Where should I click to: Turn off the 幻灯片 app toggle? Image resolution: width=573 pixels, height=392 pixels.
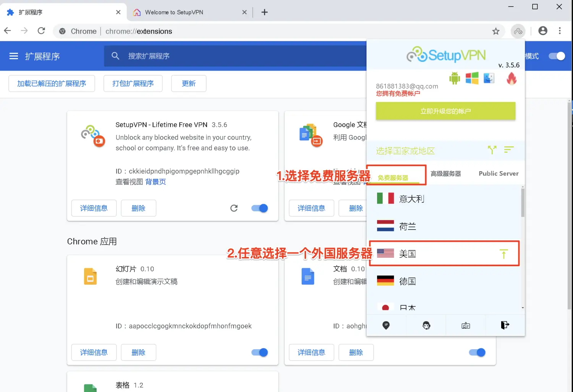tap(260, 352)
